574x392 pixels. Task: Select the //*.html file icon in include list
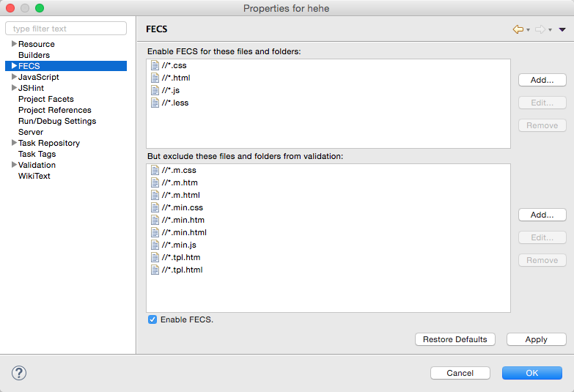pos(155,78)
